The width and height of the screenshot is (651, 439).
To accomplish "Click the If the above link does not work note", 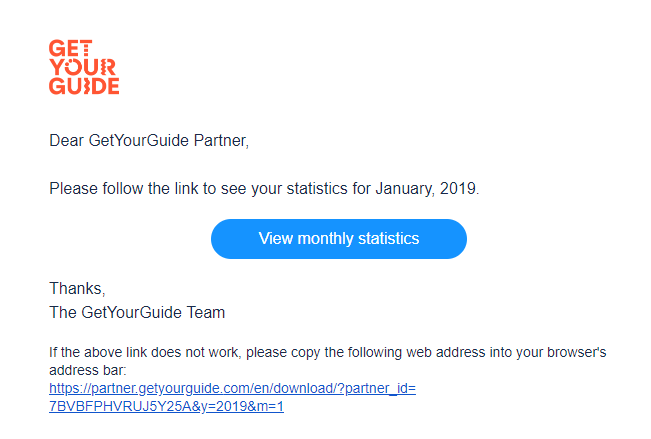I will [328, 361].
